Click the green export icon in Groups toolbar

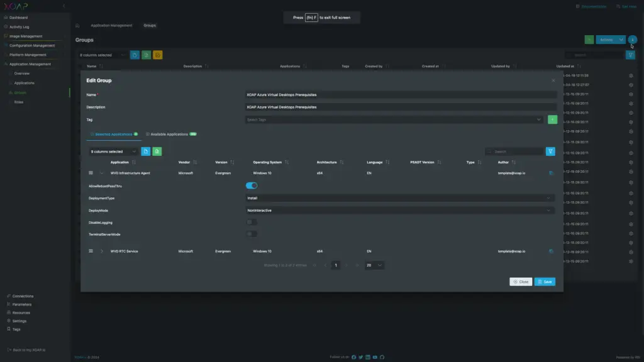(146, 55)
